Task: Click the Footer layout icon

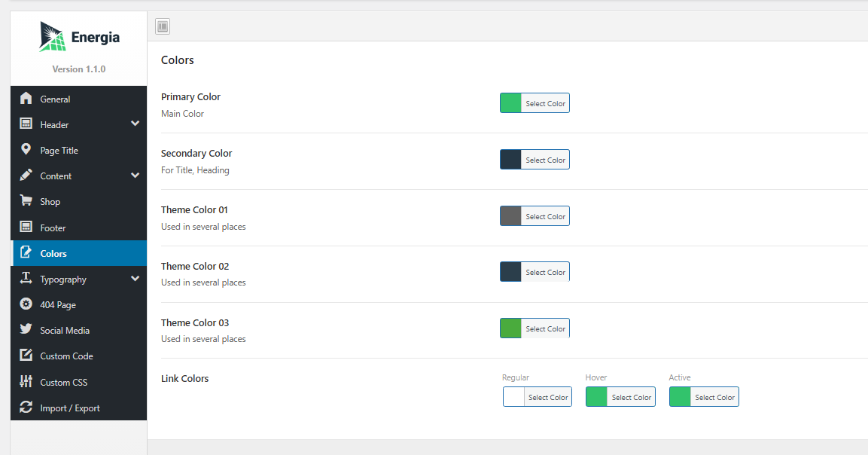Action: tap(26, 227)
